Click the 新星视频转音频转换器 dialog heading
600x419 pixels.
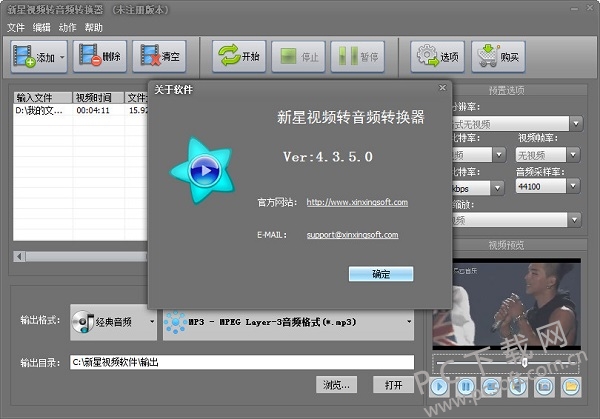351,117
